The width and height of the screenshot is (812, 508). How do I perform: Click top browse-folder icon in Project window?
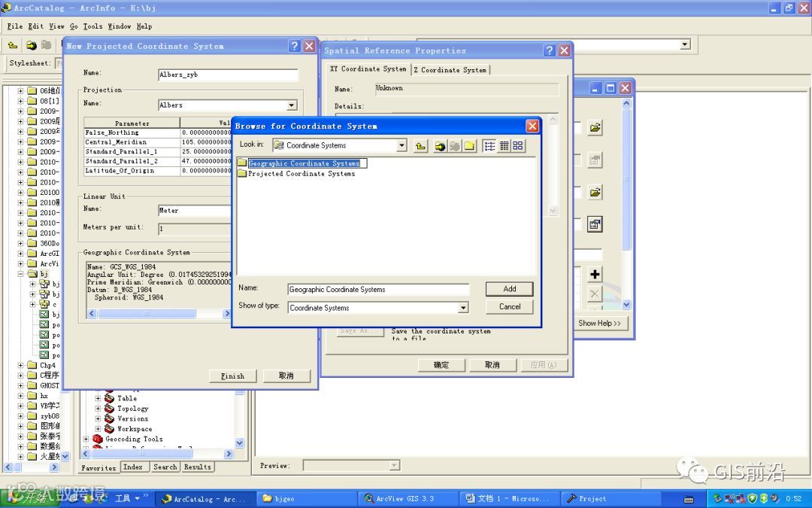click(x=595, y=127)
